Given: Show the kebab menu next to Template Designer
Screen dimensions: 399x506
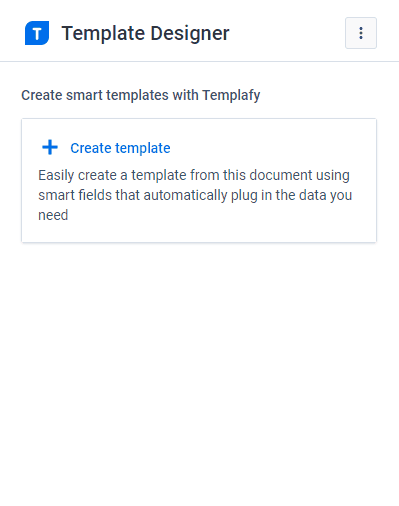Looking at the screenshot, I should tap(361, 33).
